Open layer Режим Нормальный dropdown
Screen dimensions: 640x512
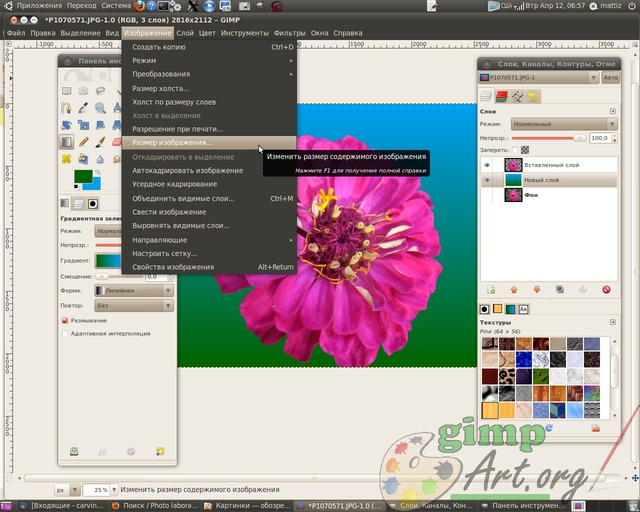(564, 124)
